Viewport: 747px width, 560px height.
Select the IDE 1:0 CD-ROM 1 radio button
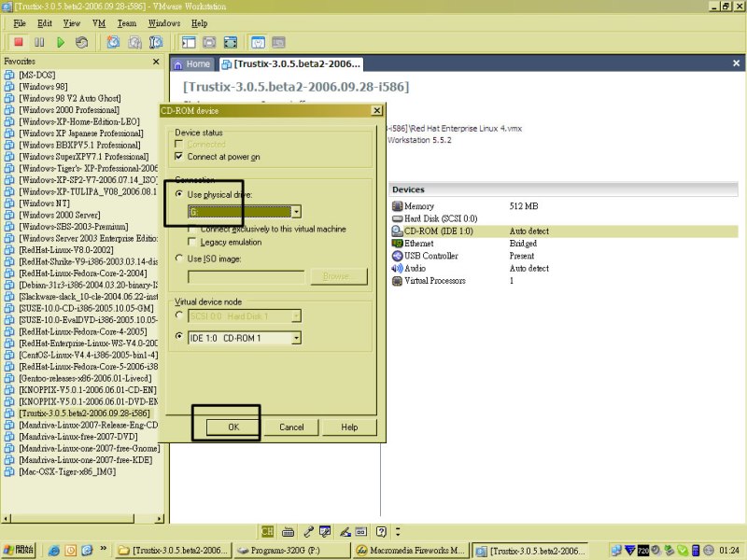pyautogui.click(x=179, y=336)
